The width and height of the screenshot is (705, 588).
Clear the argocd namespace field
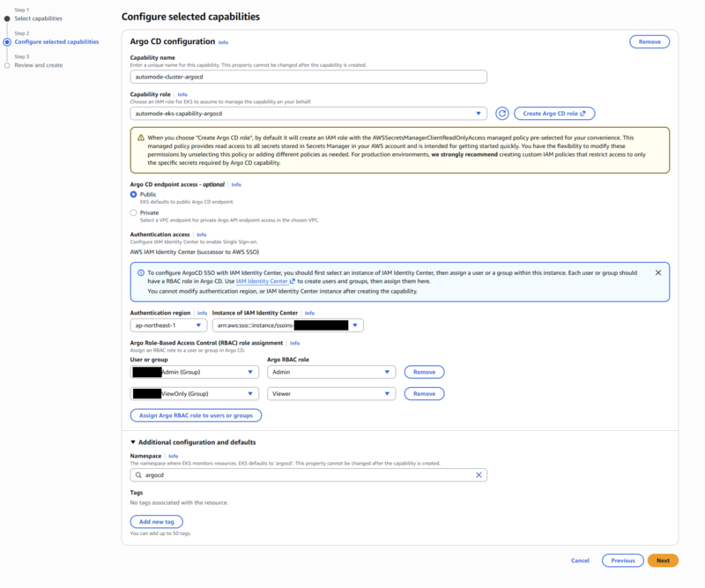pyautogui.click(x=479, y=475)
